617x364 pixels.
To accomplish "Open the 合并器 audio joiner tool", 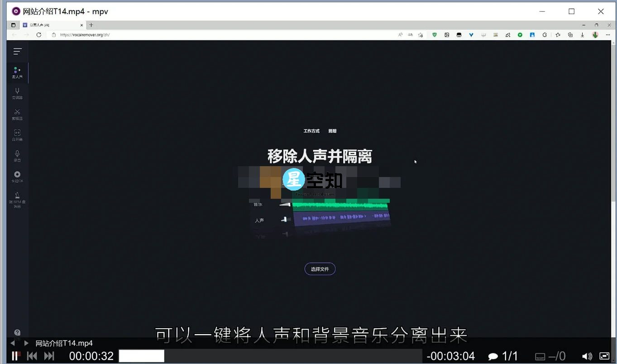I will point(17,135).
